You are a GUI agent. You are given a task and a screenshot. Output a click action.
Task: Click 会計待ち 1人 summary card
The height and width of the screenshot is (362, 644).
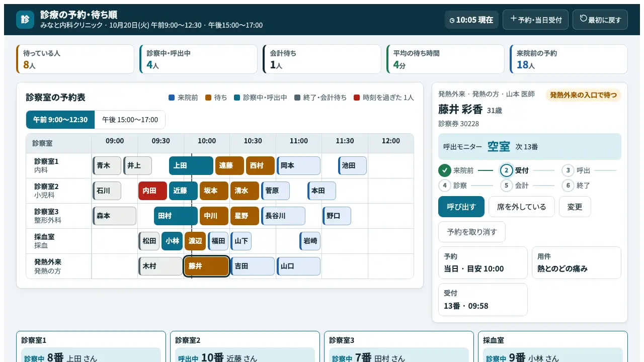click(x=322, y=59)
